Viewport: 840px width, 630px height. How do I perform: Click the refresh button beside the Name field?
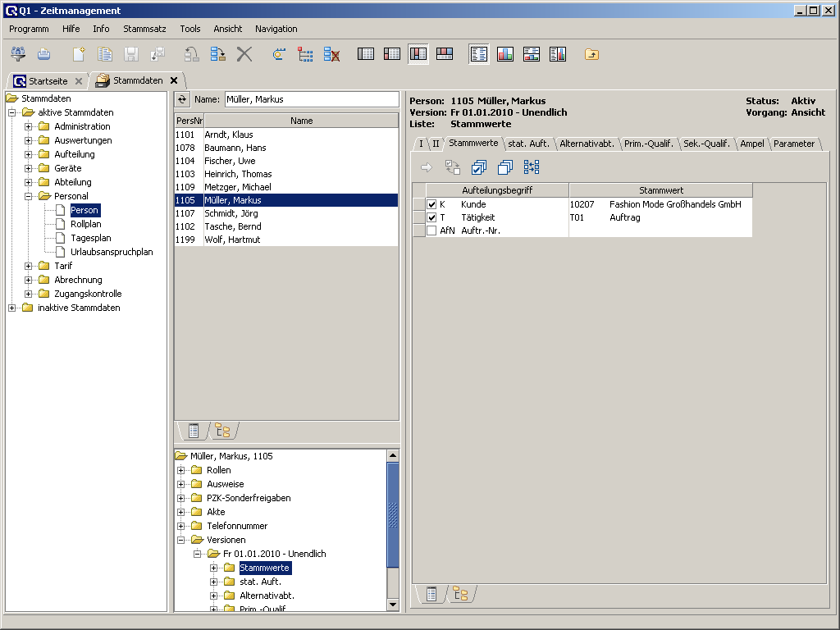pos(183,99)
